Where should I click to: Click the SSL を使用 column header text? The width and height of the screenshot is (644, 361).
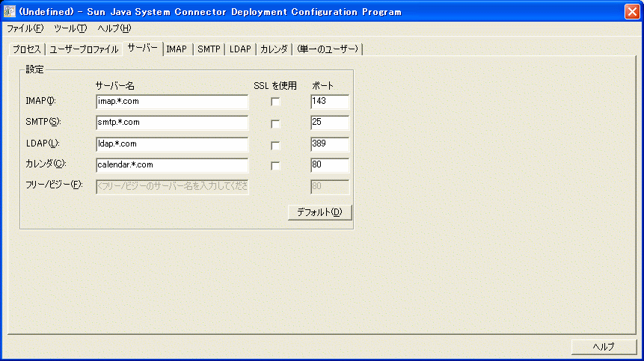[275, 86]
